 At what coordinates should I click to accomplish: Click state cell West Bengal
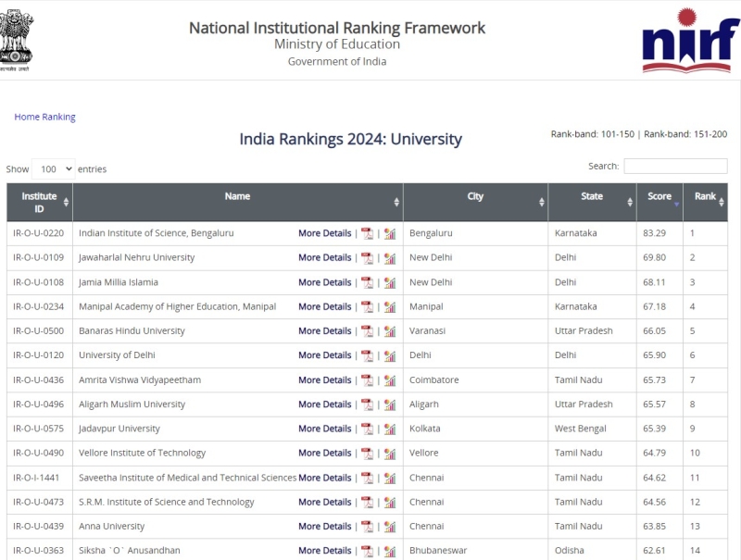click(x=581, y=429)
